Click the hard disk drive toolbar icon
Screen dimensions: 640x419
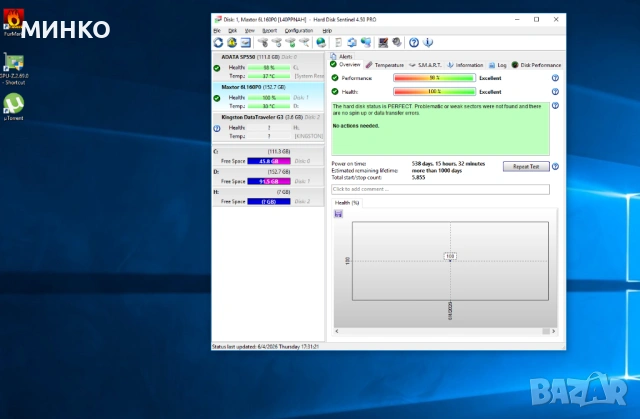tap(245, 42)
